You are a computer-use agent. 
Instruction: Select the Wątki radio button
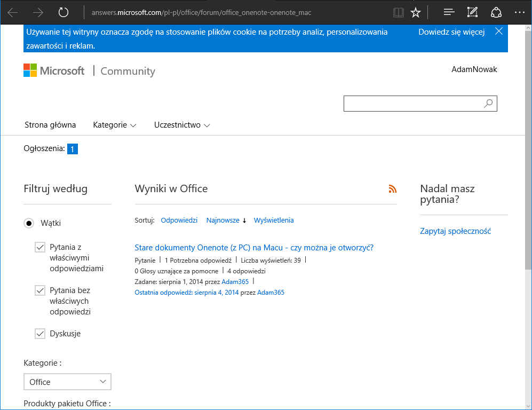pyautogui.click(x=29, y=223)
